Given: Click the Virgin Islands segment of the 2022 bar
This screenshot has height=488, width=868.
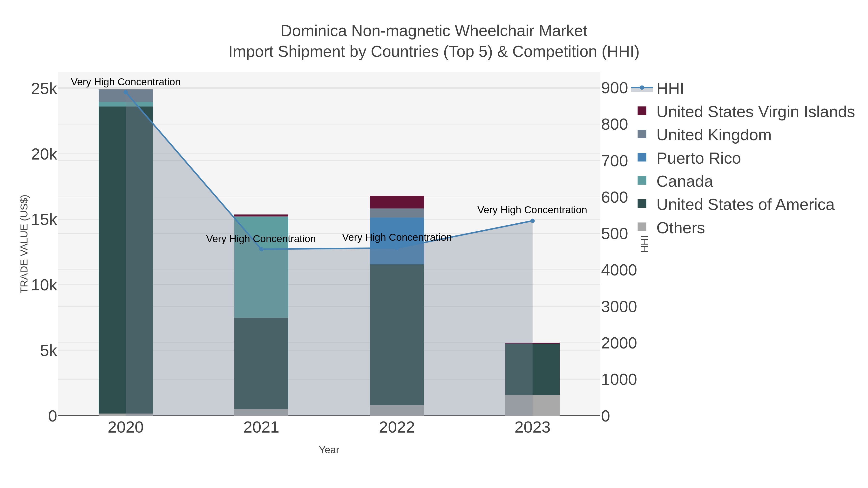Looking at the screenshot, I should coord(397,202).
